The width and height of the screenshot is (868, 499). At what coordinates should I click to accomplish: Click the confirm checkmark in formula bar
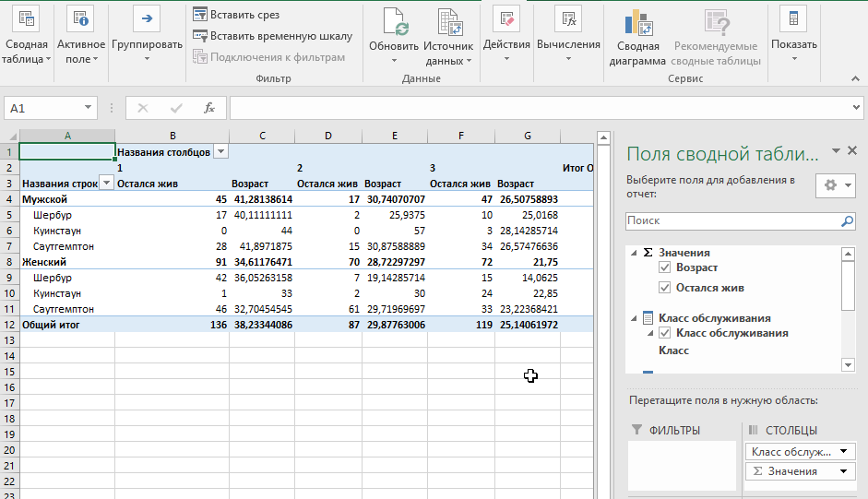(176, 108)
